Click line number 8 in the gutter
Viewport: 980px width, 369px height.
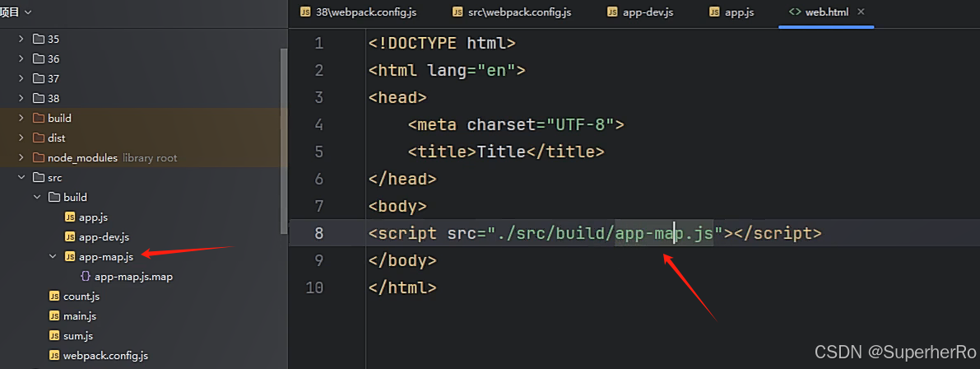pyautogui.click(x=319, y=233)
